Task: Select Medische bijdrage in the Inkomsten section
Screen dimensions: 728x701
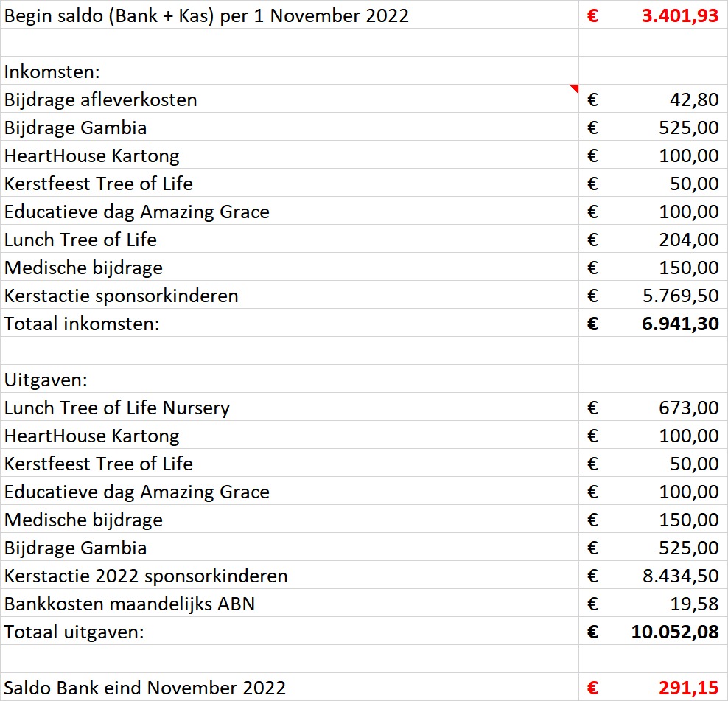Action: 83,268
